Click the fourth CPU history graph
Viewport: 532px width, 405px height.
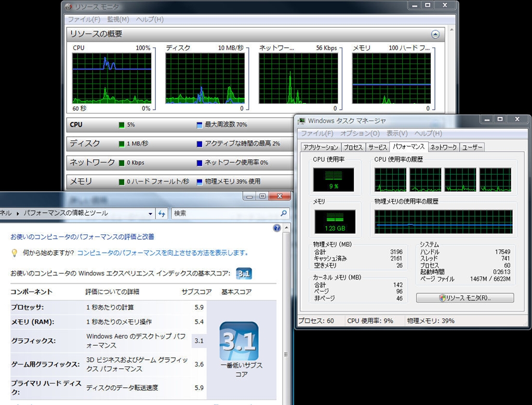495,179
